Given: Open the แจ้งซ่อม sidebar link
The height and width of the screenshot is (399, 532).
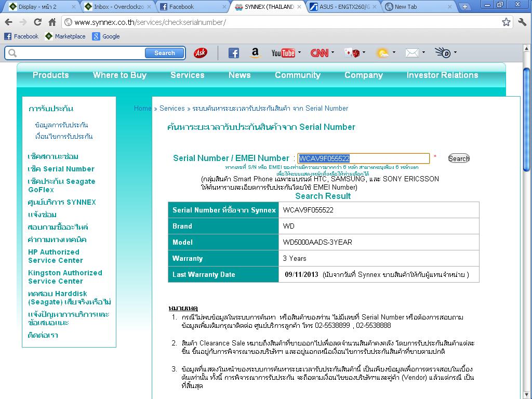Looking at the screenshot, I should click(42, 215).
